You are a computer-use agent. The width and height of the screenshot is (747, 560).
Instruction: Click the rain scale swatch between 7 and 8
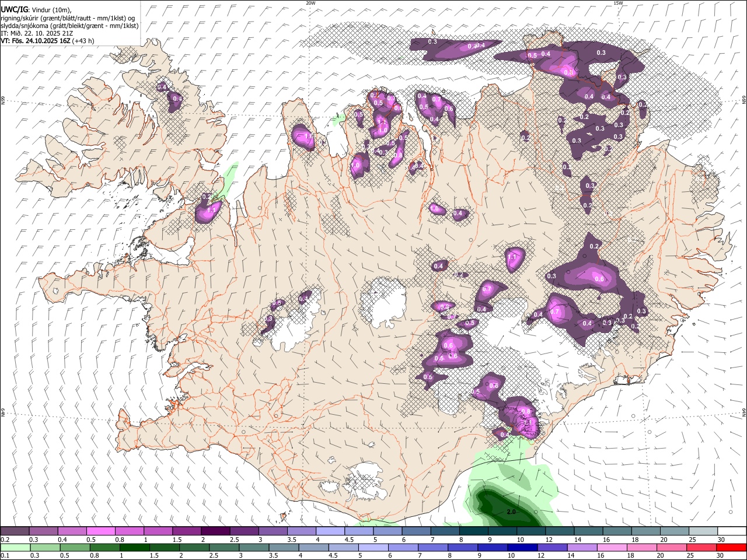pyautogui.click(x=435, y=547)
